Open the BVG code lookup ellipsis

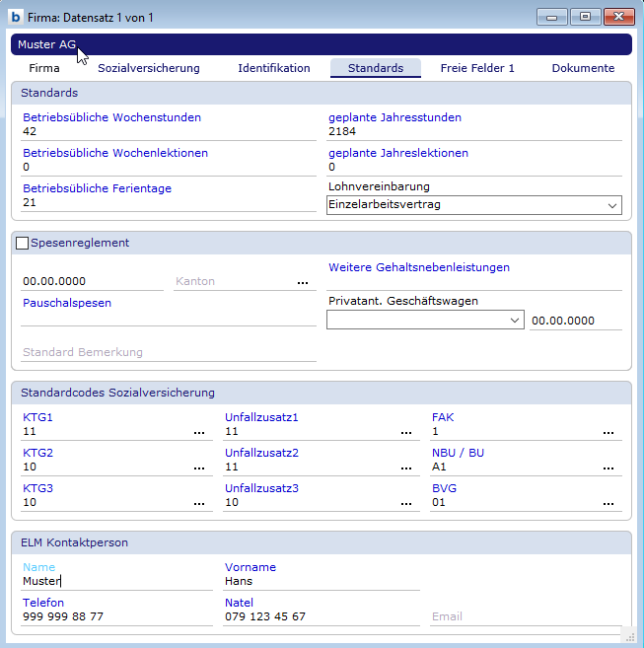tap(608, 503)
